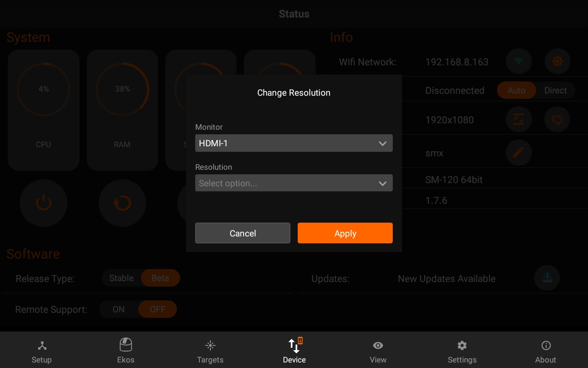Turn Remote Support ON
Image resolution: width=588 pixels, height=368 pixels.
pos(119,310)
